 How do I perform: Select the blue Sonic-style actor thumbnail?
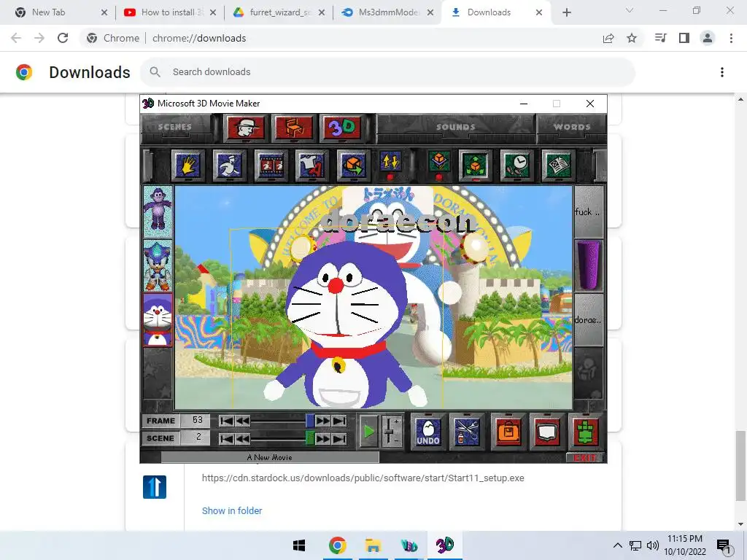tap(158, 265)
